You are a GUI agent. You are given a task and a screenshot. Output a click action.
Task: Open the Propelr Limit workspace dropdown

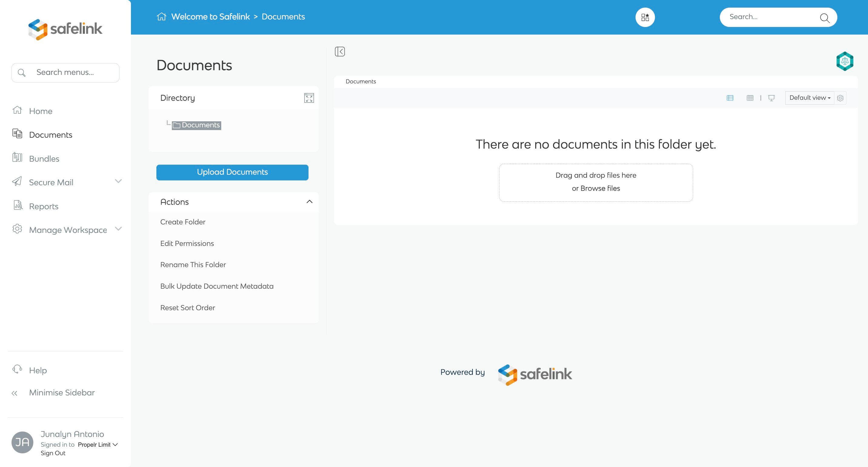point(98,445)
